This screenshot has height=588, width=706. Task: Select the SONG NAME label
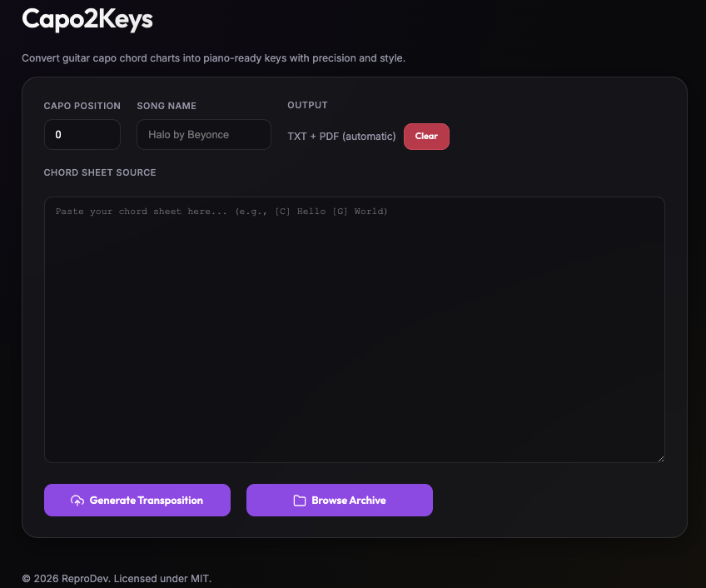click(167, 106)
